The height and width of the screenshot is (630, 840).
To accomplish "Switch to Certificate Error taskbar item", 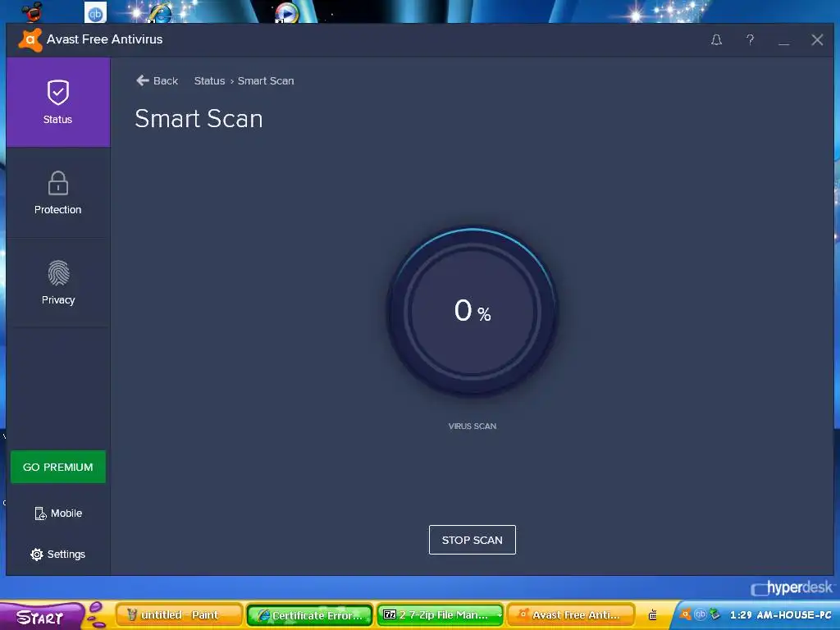I will tap(309, 615).
